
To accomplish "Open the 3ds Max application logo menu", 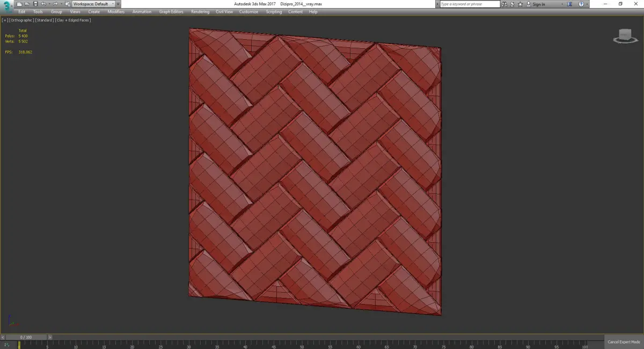I will pos(6,6).
